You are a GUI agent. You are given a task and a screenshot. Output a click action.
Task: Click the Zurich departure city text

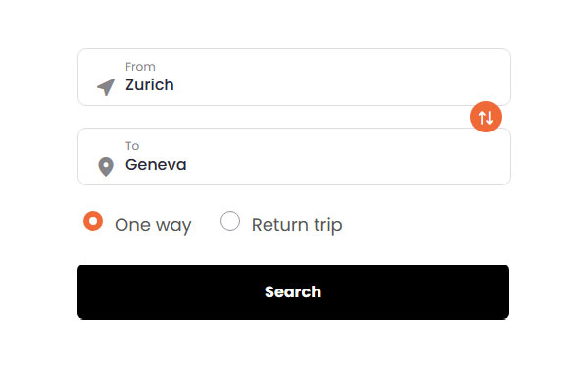coord(150,84)
